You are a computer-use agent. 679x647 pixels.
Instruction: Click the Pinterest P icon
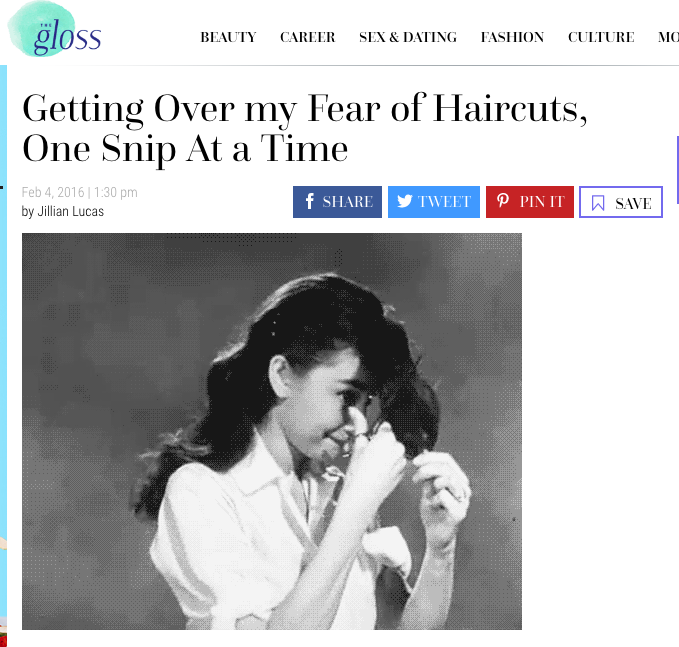[502, 201]
